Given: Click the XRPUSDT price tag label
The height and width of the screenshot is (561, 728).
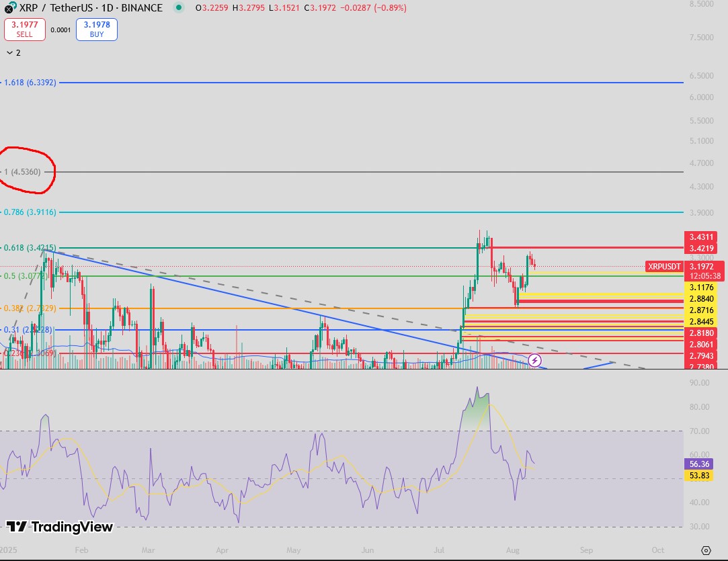Looking at the screenshot, I should pyautogui.click(x=664, y=266).
